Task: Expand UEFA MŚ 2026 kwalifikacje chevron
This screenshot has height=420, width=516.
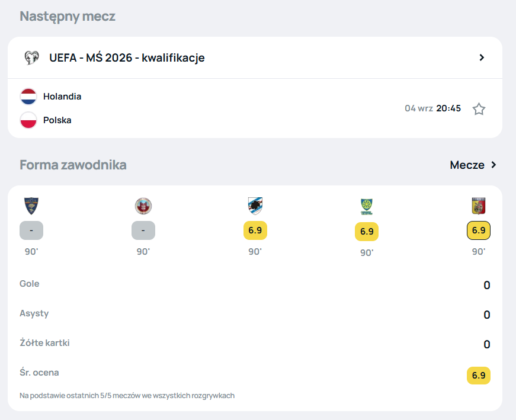Action: 482,57
